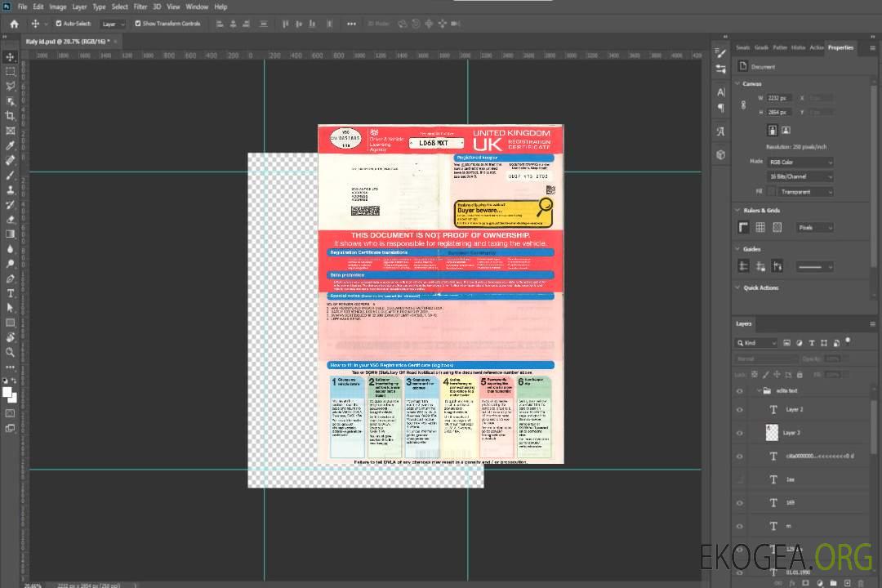Image resolution: width=882 pixels, height=588 pixels.
Task: Select the Eyedropper tool
Action: [x=10, y=145]
